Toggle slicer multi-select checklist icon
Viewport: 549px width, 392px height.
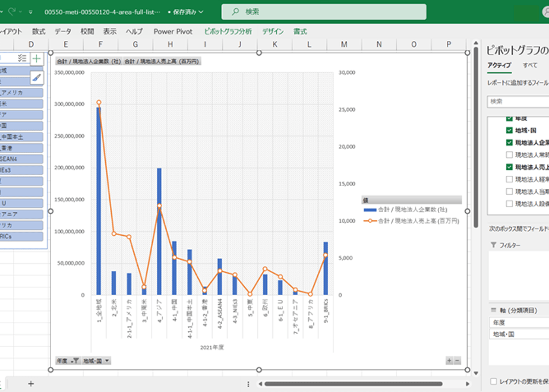pyautogui.click(x=22, y=58)
